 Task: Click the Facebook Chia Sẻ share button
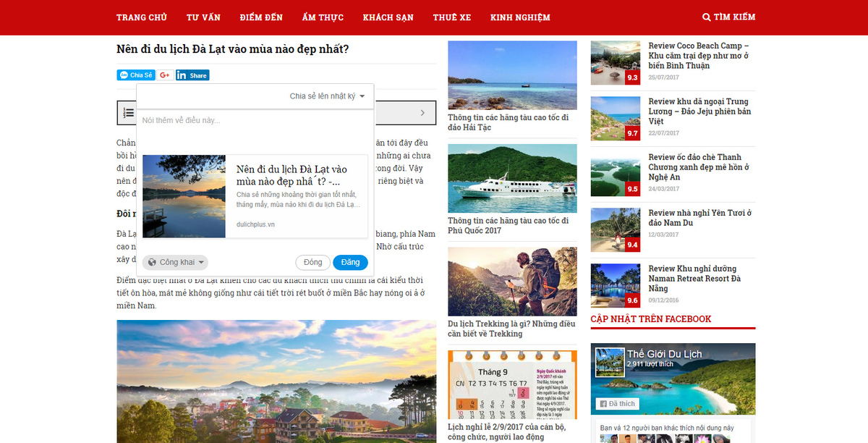coord(136,75)
